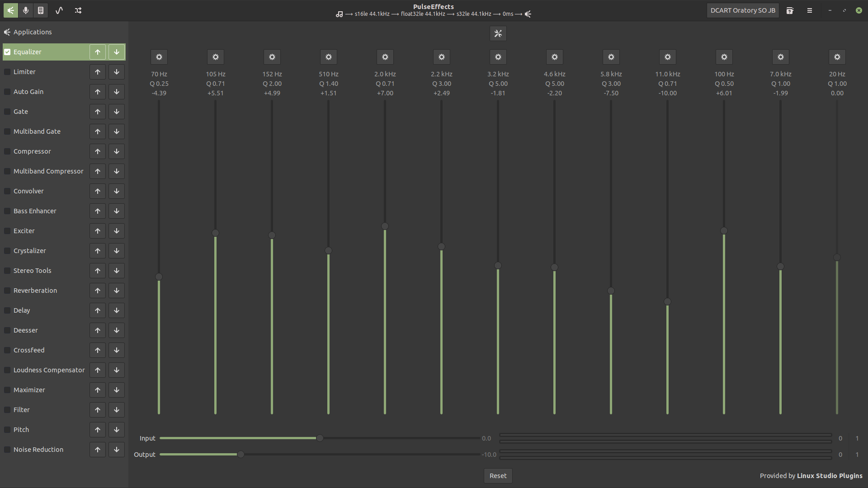Open settings gear for 510 Hz band
Screen dimensions: 868x488
pos(329,57)
